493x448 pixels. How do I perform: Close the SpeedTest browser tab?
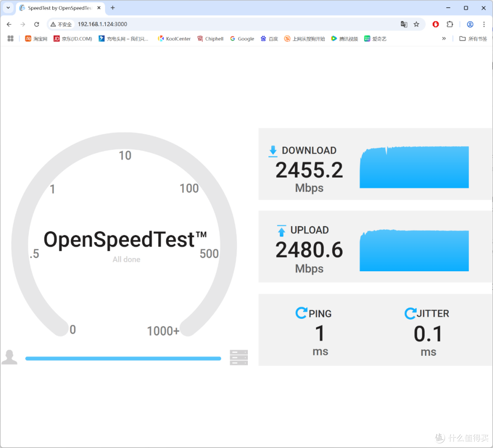click(x=99, y=8)
